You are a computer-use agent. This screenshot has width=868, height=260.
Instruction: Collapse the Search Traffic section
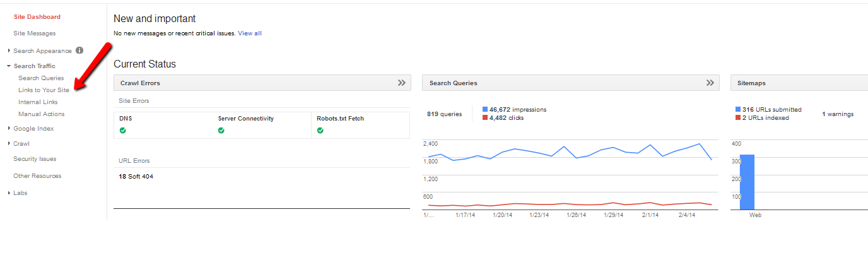[x=9, y=66]
